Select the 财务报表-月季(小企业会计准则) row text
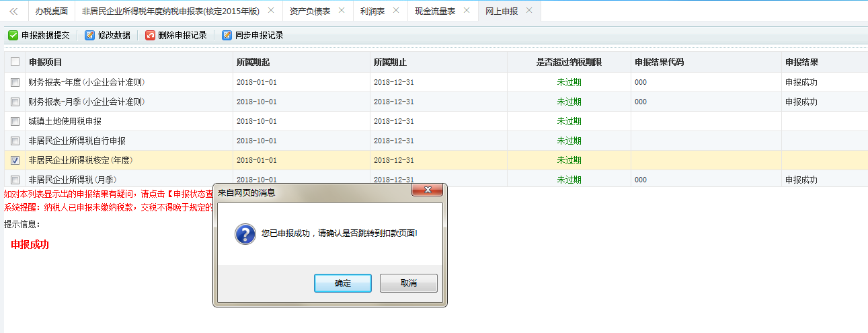 coord(87,102)
